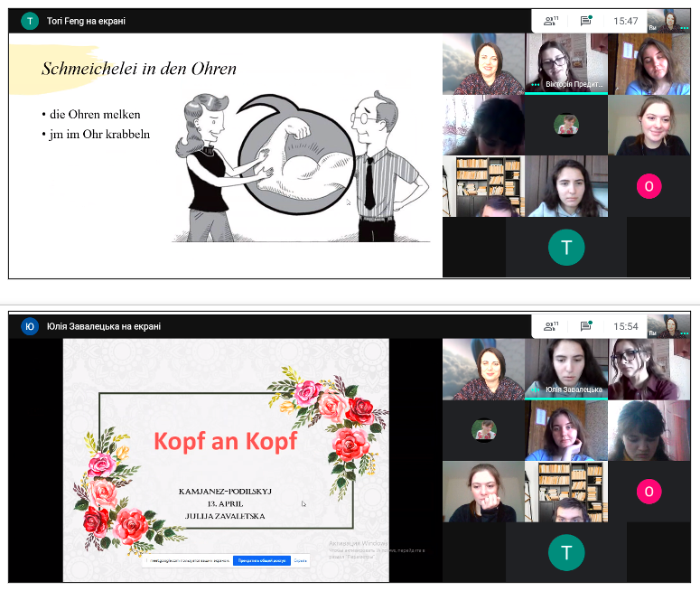Open chat messages beside the 15:54 time
The height and width of the screenshot is (591, 700).
tap(586, 325)
